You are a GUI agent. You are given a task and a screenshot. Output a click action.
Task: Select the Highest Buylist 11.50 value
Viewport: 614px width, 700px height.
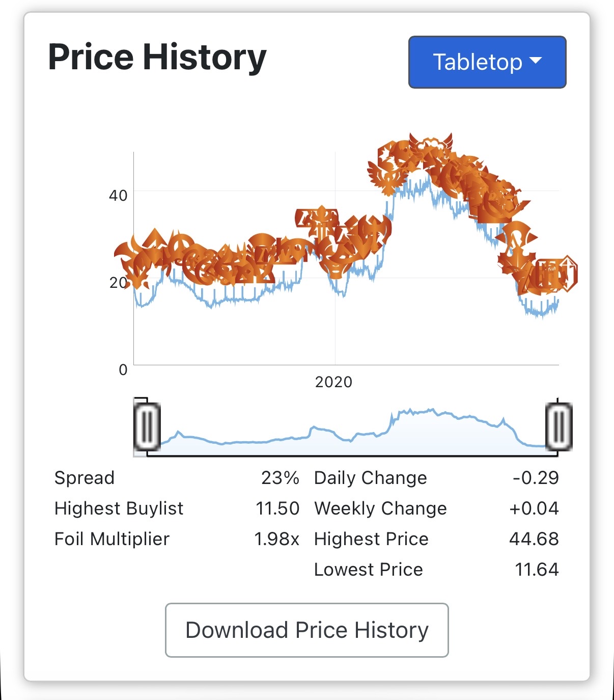pyautogui.click(x=277, y=508)
